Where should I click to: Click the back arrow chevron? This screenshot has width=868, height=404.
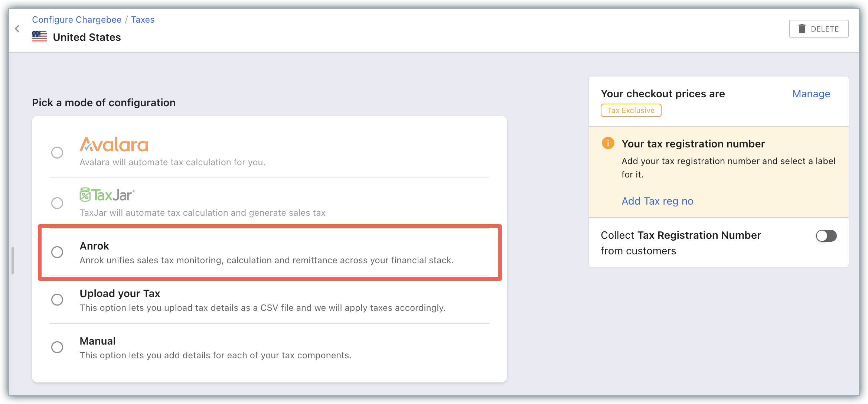(17, 29)
